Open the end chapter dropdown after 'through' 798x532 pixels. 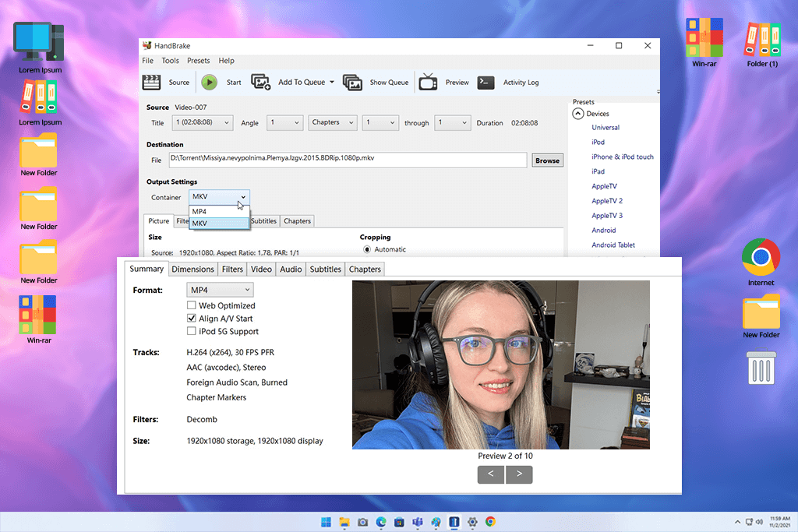[x=453, y=122]
